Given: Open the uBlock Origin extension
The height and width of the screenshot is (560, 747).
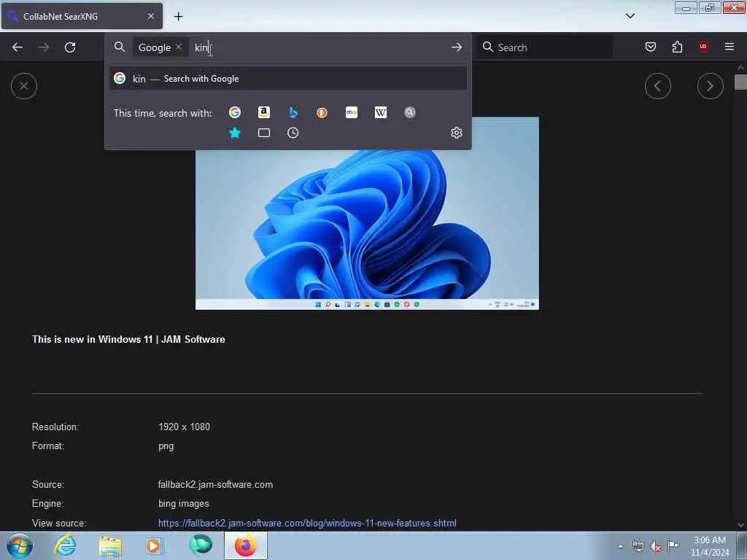Looking at the screenshot, I should pyautogui.click(x=703, y=47).
